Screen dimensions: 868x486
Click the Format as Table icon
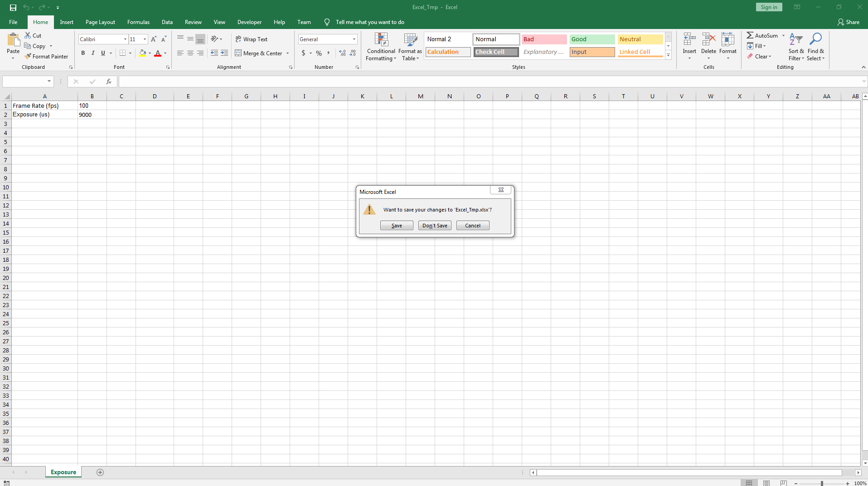click(410, 40)
